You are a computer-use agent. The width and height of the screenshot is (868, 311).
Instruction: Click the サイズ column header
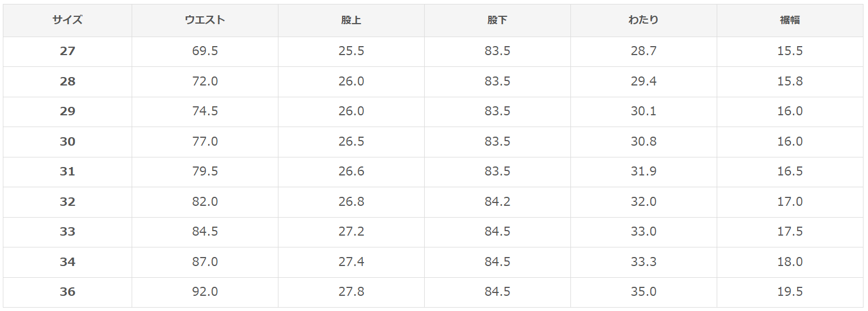(68, 20)
